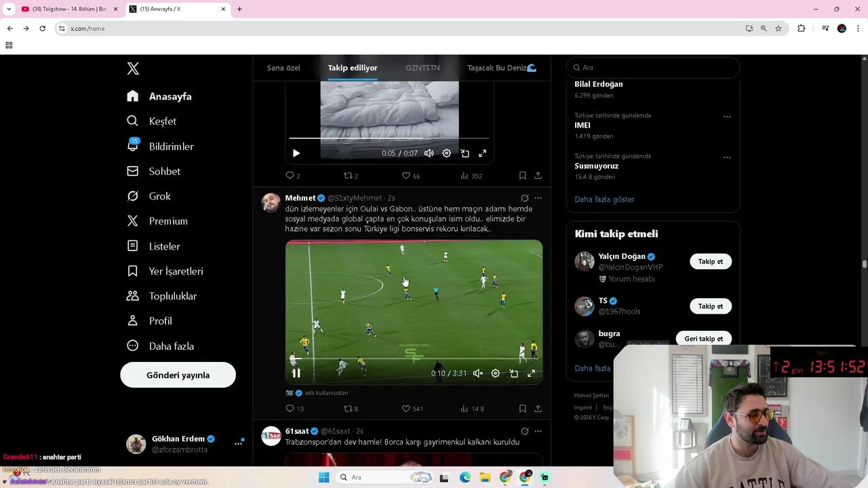Unmute the football video

(x=477, y=373)
